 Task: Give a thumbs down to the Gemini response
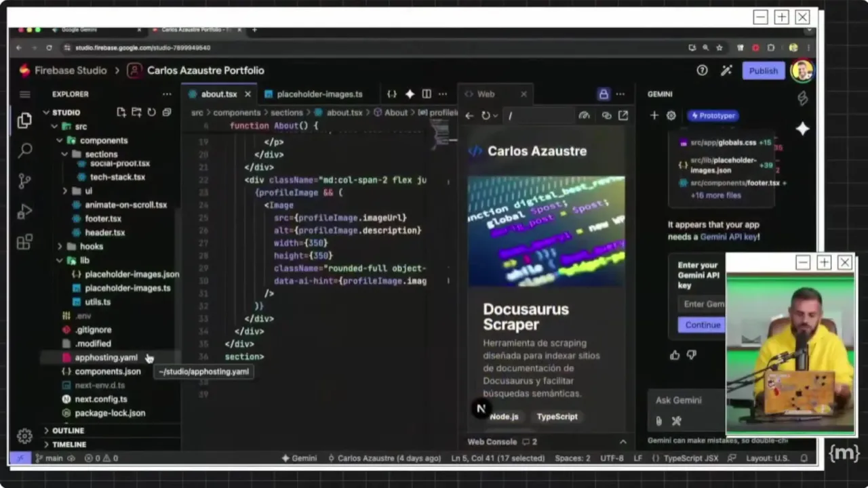(692, 355)
